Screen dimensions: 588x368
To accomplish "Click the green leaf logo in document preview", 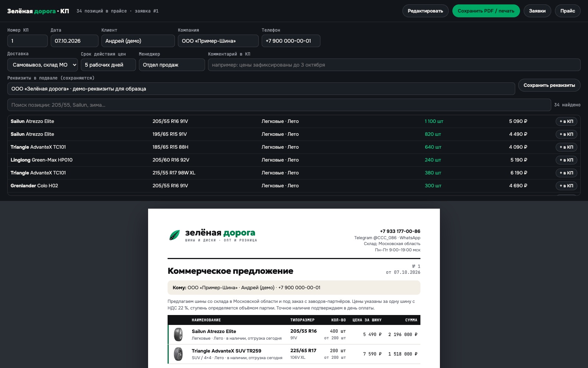I will [175, 235].
